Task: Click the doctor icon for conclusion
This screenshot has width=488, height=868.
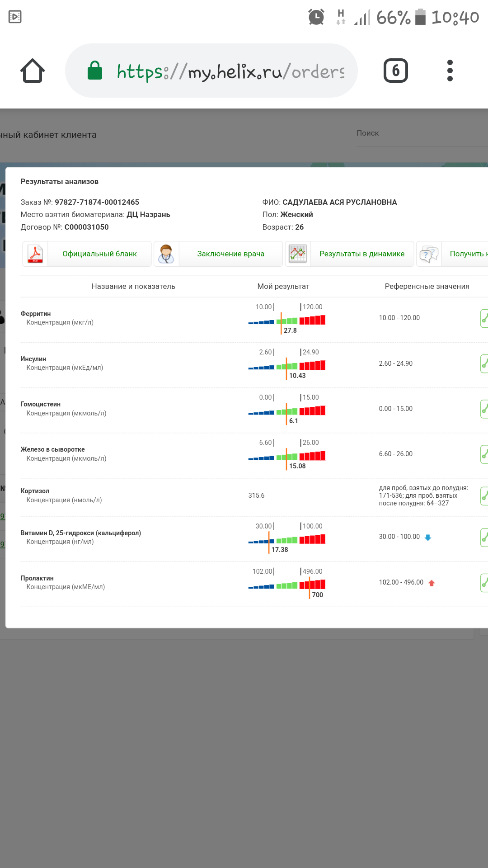Action: coord(166,254)
